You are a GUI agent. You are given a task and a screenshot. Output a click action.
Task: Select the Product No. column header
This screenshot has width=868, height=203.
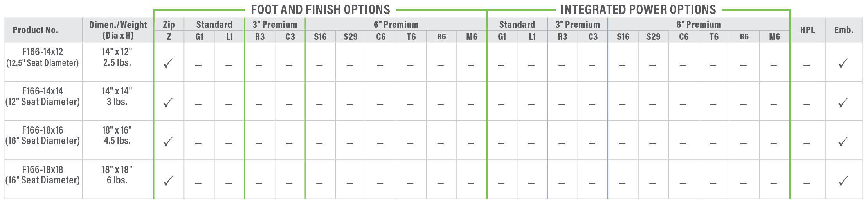(x=35, y=30)
